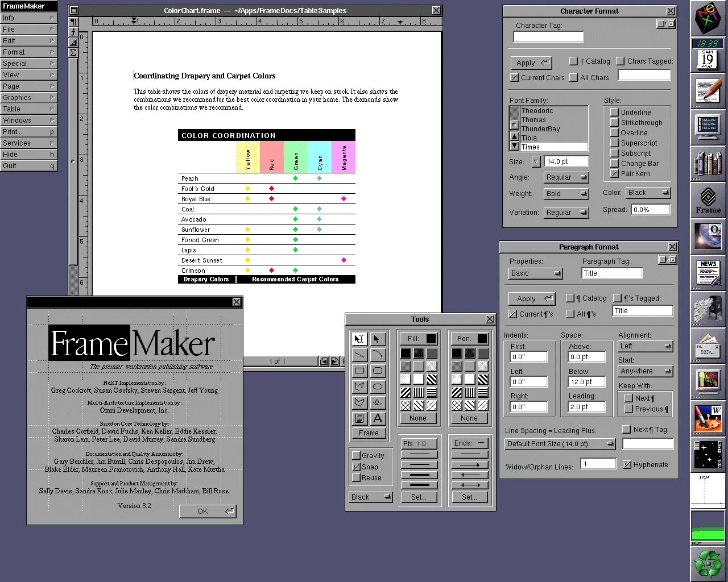Open the recycler icon in dock

coord(708,564)
